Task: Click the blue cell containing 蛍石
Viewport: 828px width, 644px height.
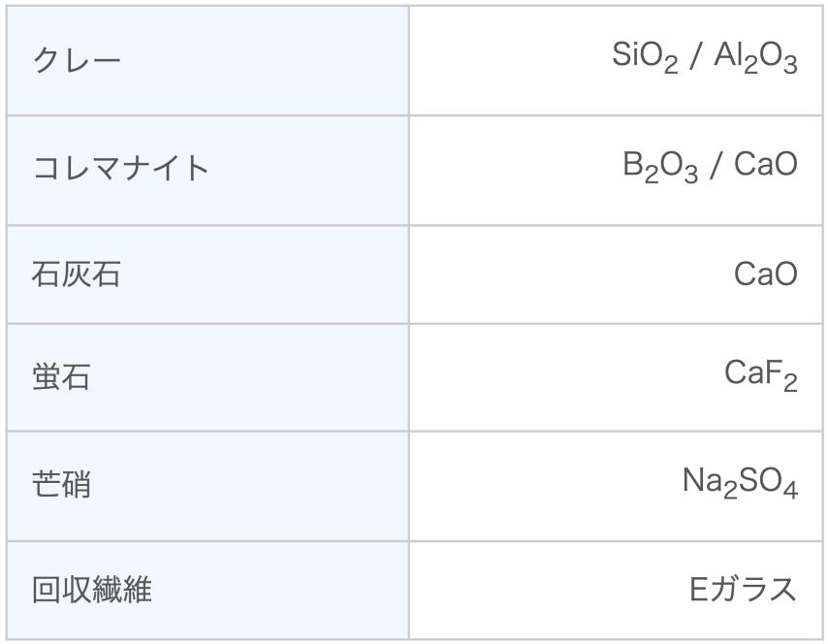Action: pos(207,378)
